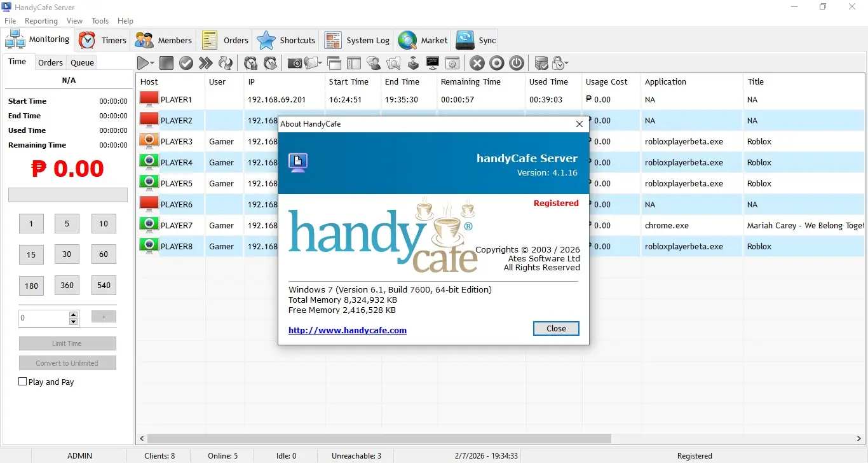Click the joystick remote control toolbar icon

(x=413, y=63)
